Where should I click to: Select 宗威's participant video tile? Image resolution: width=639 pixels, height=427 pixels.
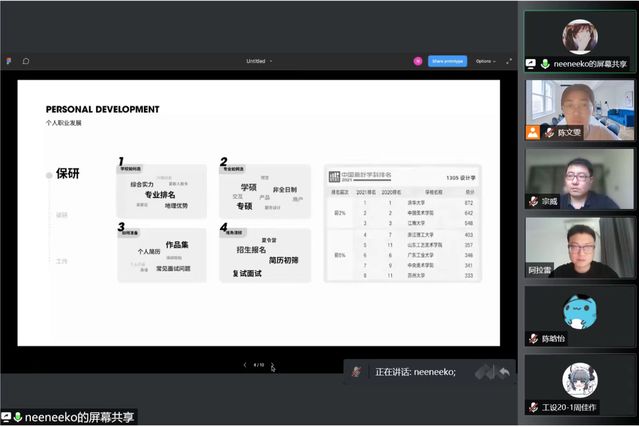(x=579, y=178)
